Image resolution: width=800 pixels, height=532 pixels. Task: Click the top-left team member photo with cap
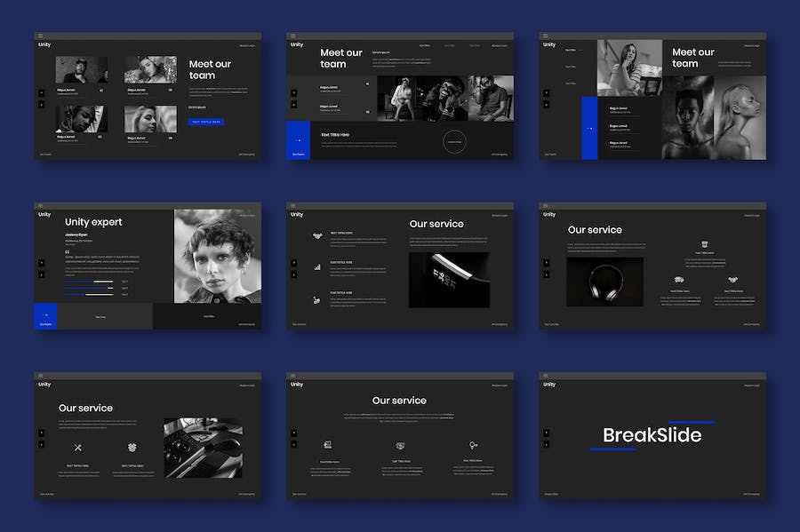[x=82, y=70]
